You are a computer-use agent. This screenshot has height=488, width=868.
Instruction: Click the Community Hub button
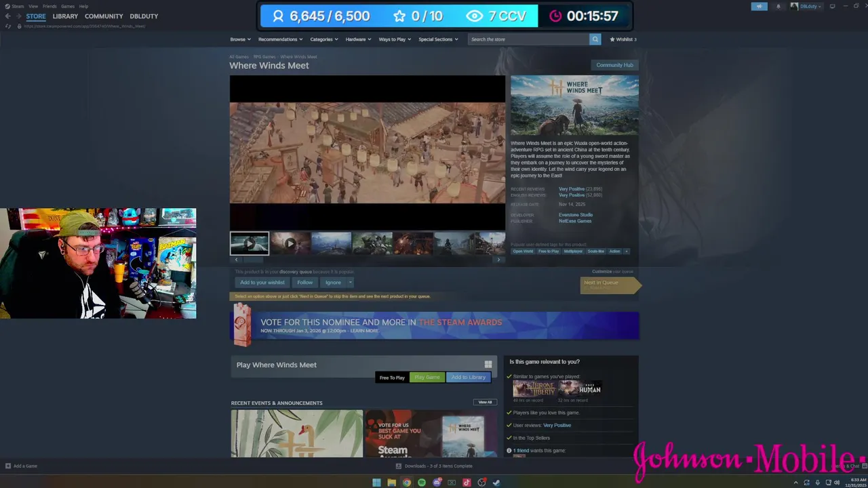coord(614,65)
